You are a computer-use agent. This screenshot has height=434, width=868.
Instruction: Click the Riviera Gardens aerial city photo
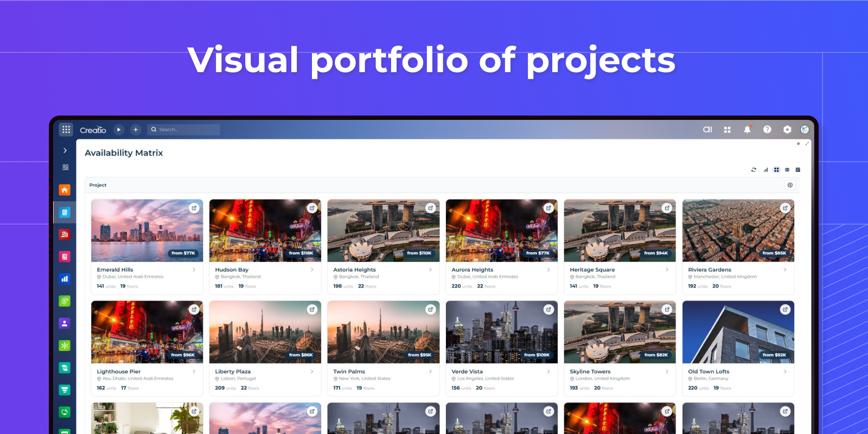pyautogui.click(x=738, y=231)
